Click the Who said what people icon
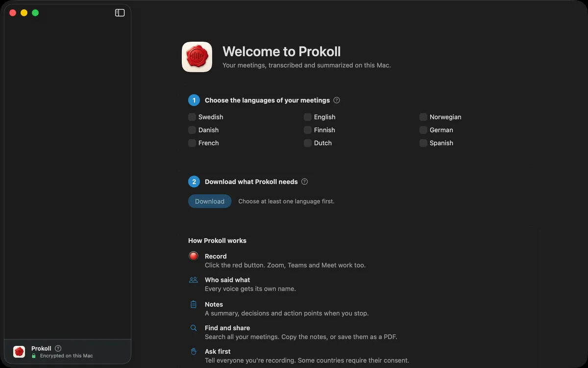588x368 pixels. click(x=194, y=280)
